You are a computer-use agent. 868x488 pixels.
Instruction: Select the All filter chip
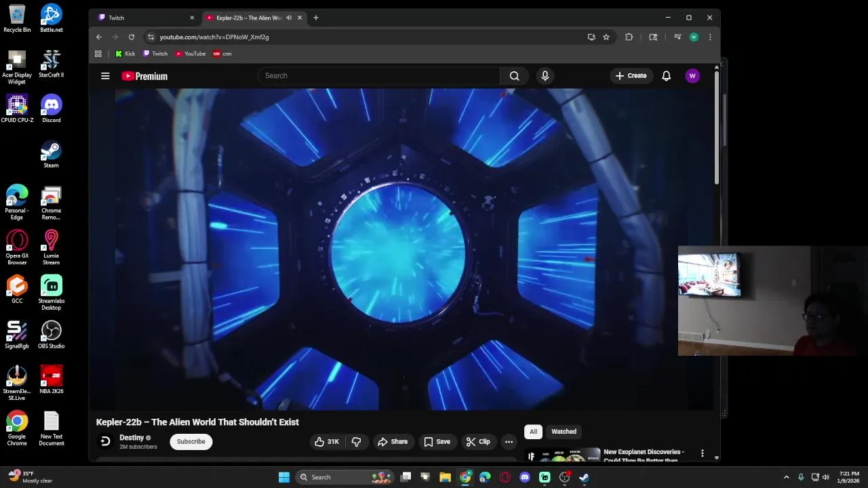click(x=533, y=431)
